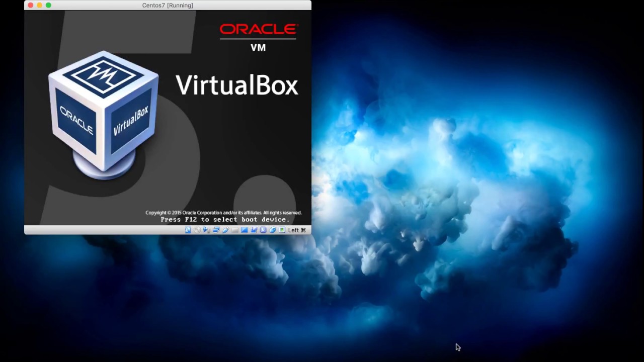This screenshot has width=644, height=362.
Task: Click the hard disk activity status icon
Action: pos(188,230)
